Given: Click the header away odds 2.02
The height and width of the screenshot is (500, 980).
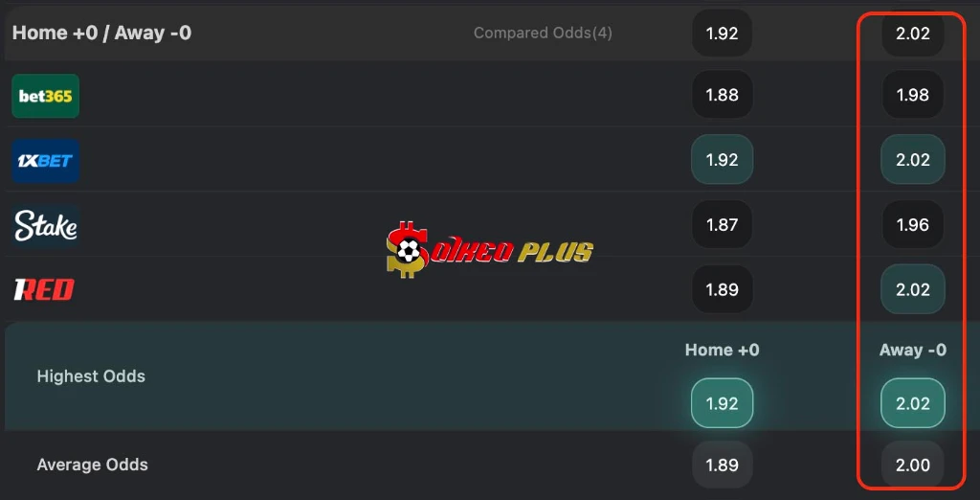Looking at the screenshot, I should pyautogui.click(x=912, y=34).
